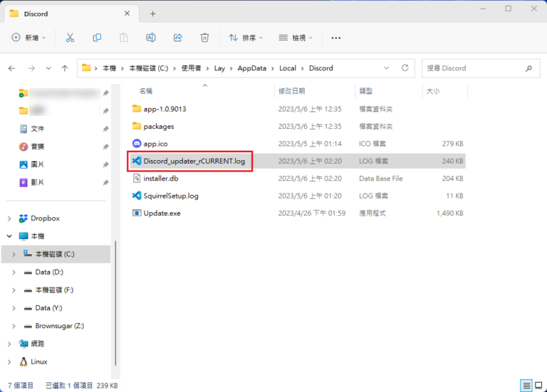
Task: Expand the Brownsugar (Z:) tree node
Action: coord(14,326)
